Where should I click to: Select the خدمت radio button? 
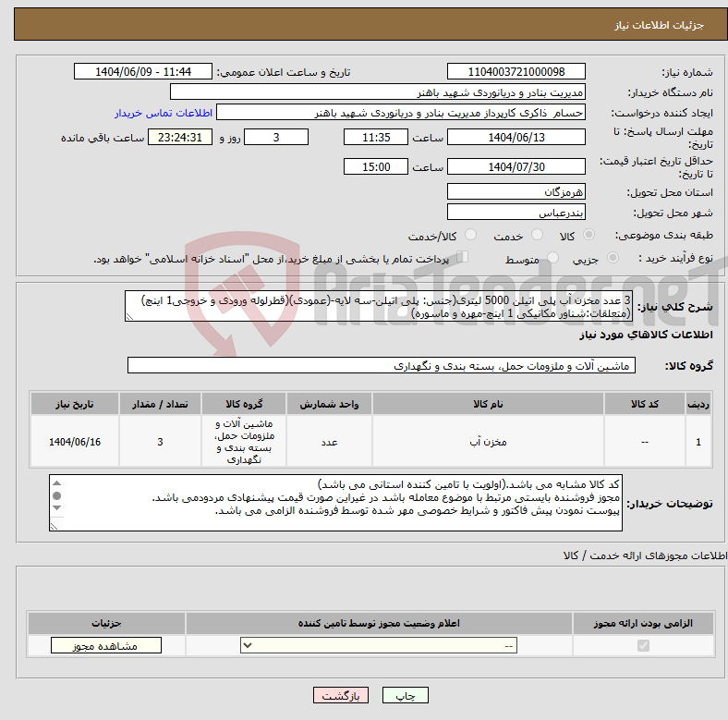(537, 235)
